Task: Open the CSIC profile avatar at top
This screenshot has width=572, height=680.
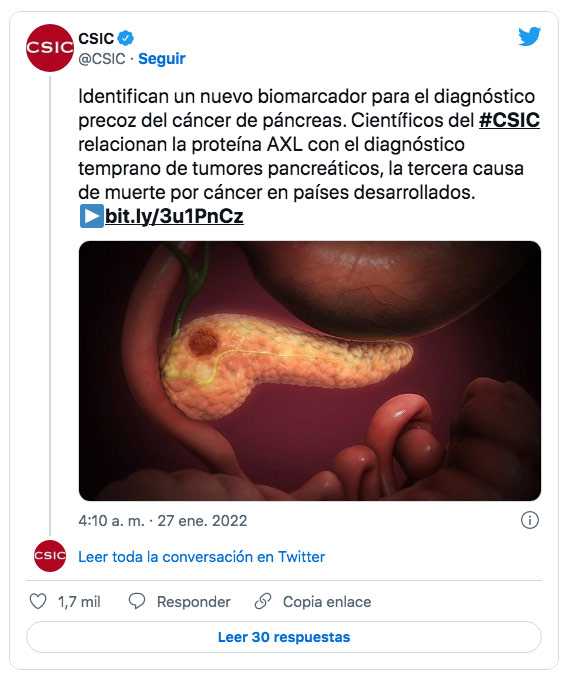Action: pyautogui.click(x=50, y=48)
